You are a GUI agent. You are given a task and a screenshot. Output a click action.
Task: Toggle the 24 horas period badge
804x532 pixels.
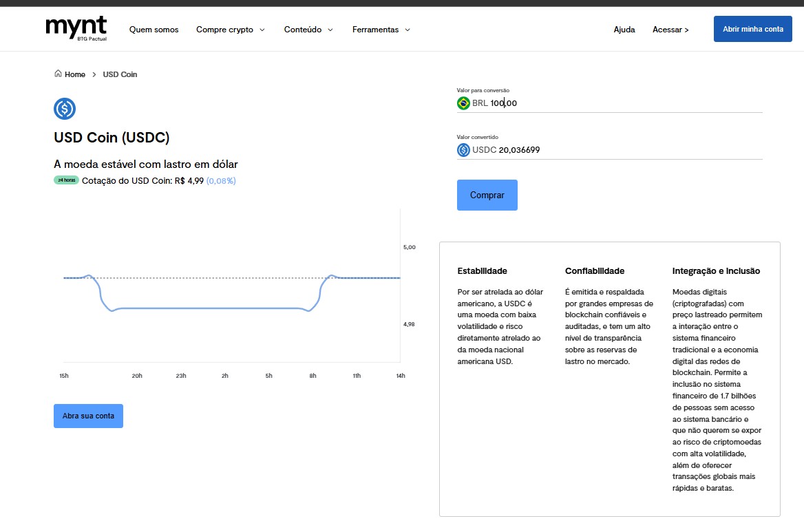pos(67,180)
